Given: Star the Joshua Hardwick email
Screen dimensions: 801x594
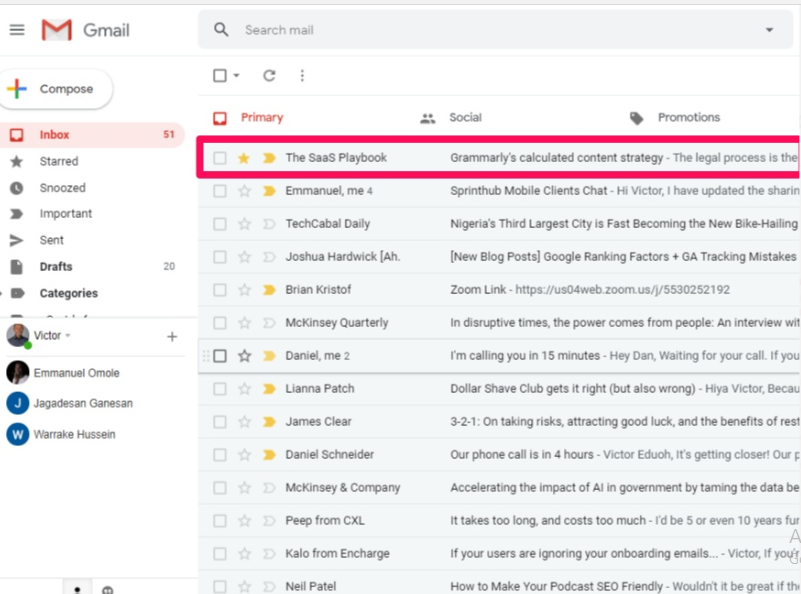Looking at the screenshot, I should click(244, 257).
